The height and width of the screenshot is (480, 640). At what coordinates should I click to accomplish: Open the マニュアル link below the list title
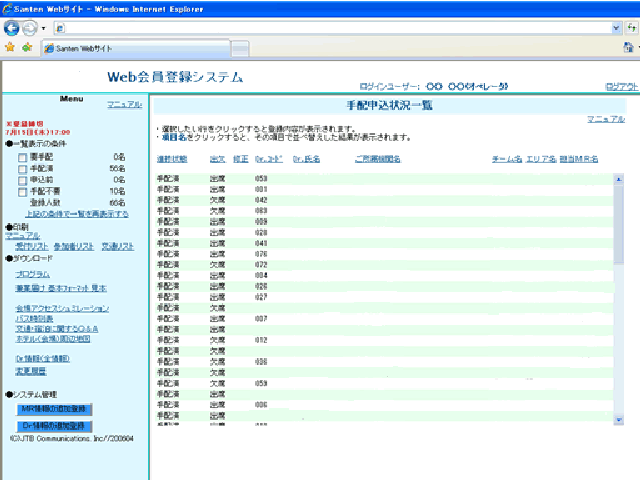(606, 119)
